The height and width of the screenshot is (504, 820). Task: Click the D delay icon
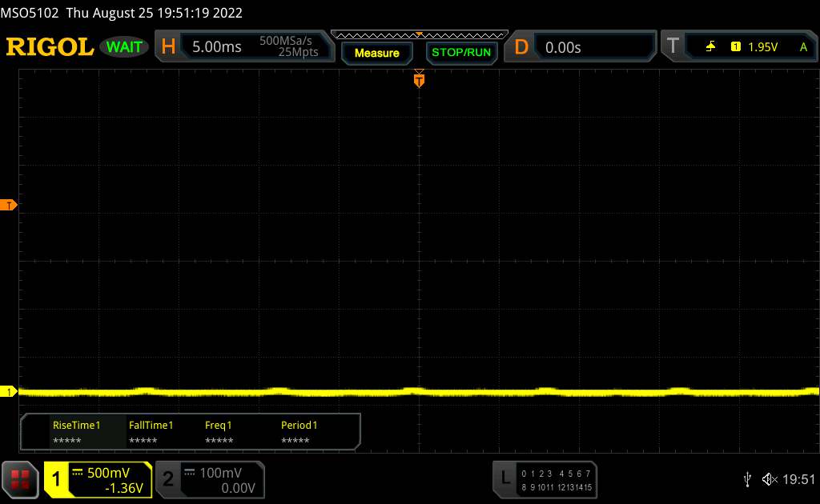pos(521,47)
